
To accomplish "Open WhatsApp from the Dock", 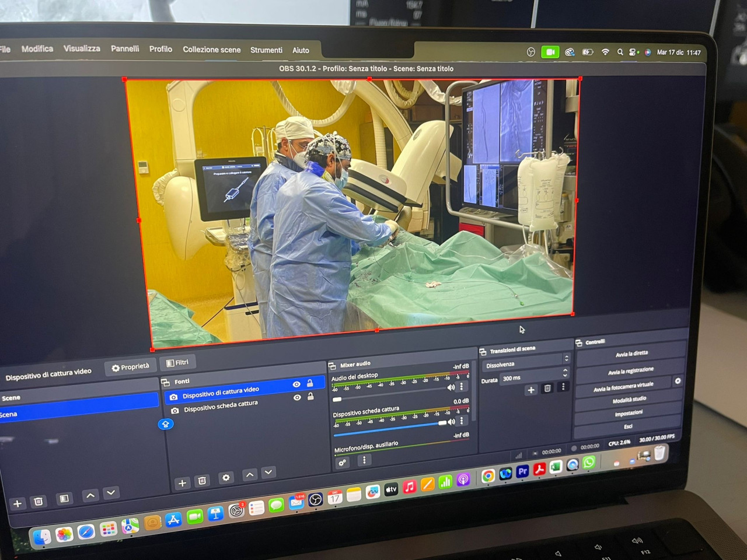I will tap(589, 463).
